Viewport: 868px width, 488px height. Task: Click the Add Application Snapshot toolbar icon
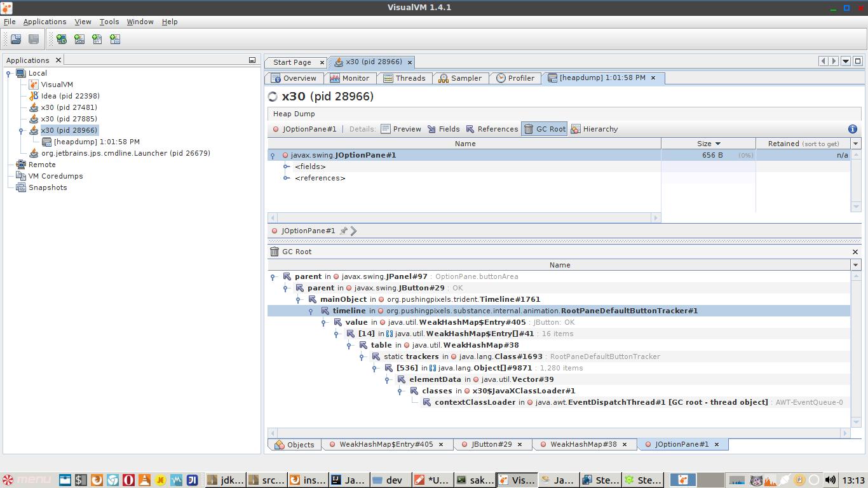click(115, 39)
